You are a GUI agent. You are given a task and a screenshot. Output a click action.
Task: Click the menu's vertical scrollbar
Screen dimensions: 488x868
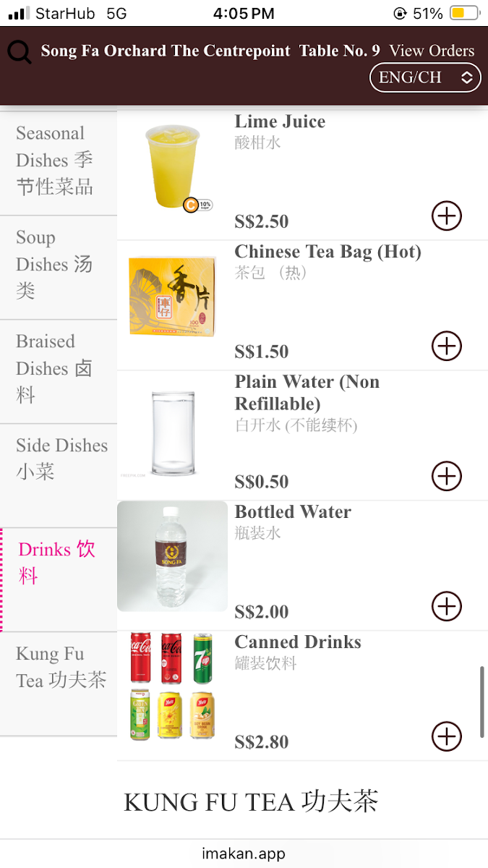(x=481, y=702)
